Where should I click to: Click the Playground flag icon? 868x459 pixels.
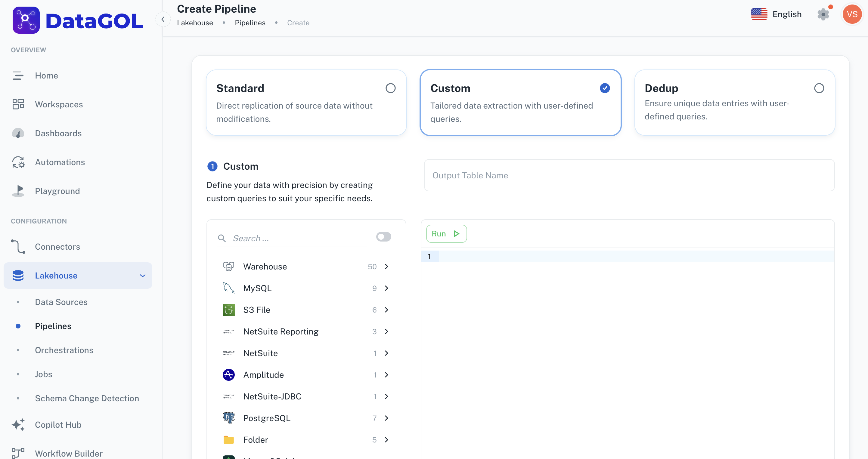[x=18, y=191]
